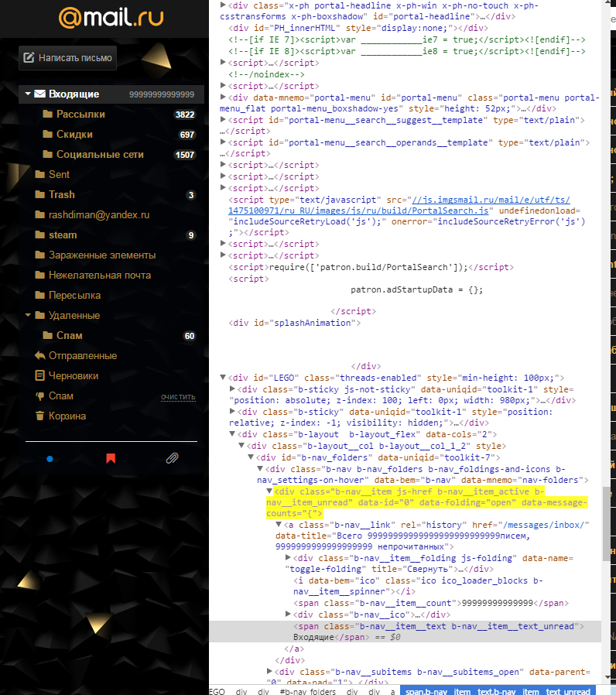Select the ico_loader_blocks i element

pyautogui.click(x=418, y=586)
